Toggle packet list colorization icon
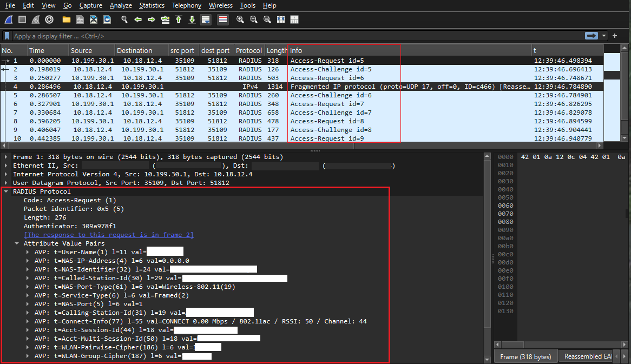This screenshot has width=631, height=364. click(222, 19)
